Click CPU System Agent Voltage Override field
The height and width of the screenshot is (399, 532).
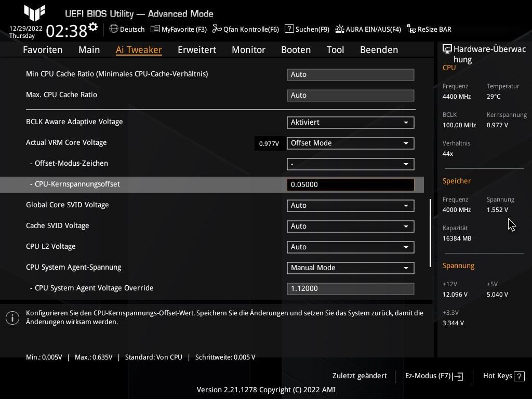(x=351, y=289)
